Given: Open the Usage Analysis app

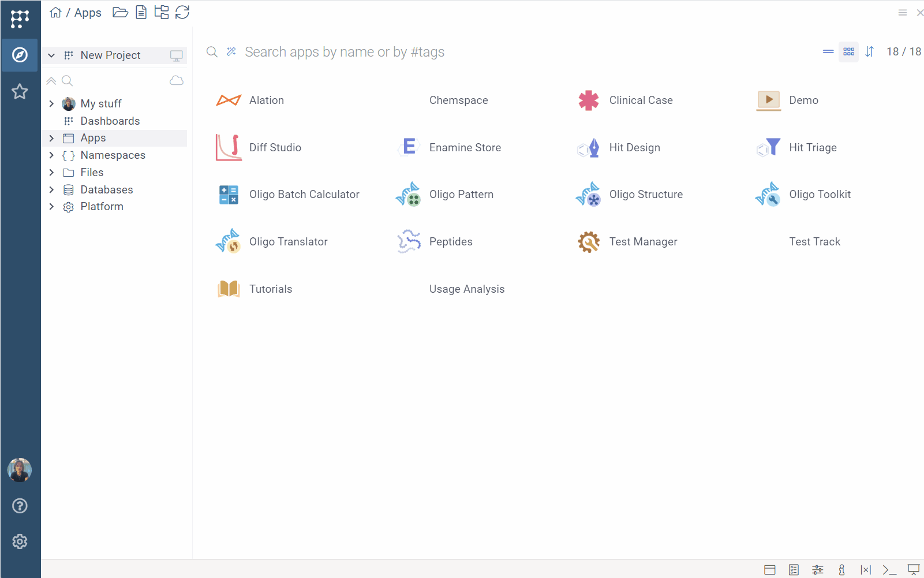Looking at the screenshot, I should (x=466, y=289).
